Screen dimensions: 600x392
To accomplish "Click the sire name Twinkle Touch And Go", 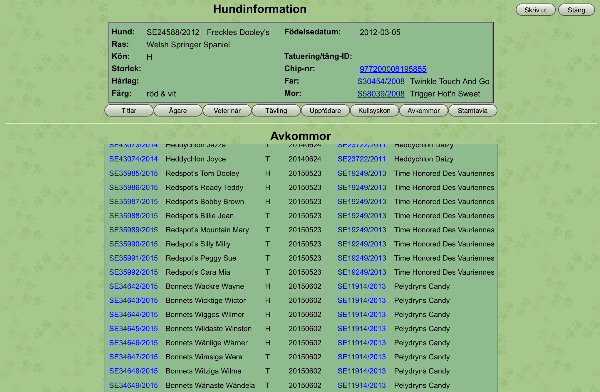I will tap(450, 81).
